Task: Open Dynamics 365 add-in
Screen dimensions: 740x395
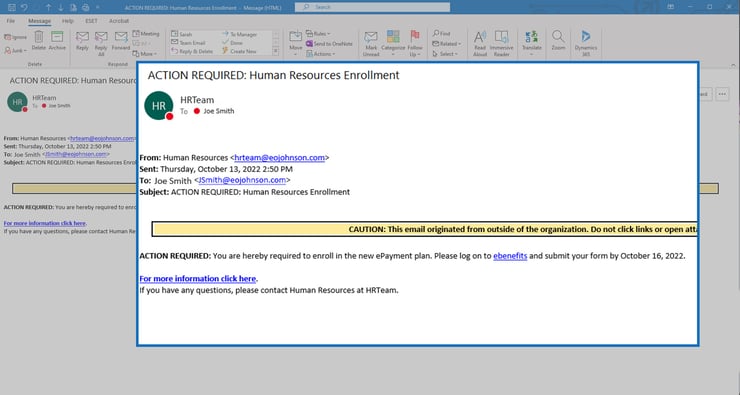Action: click(x=586, y=43)
